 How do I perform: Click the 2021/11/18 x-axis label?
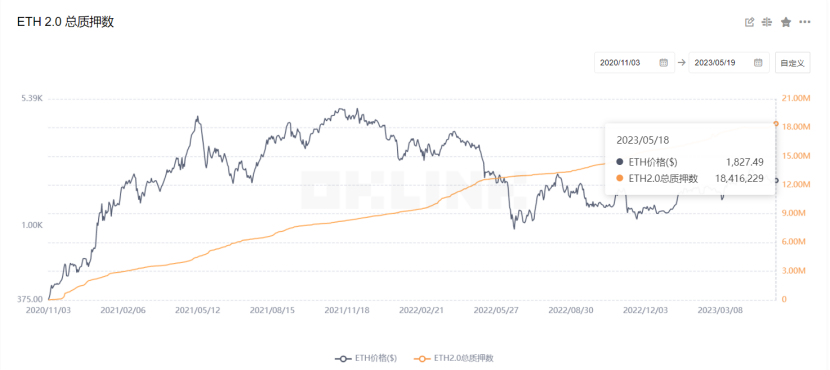coord(347,310)
